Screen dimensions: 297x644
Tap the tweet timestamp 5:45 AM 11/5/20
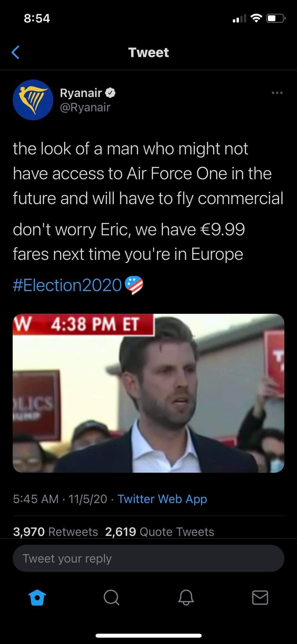click(60, 499)
